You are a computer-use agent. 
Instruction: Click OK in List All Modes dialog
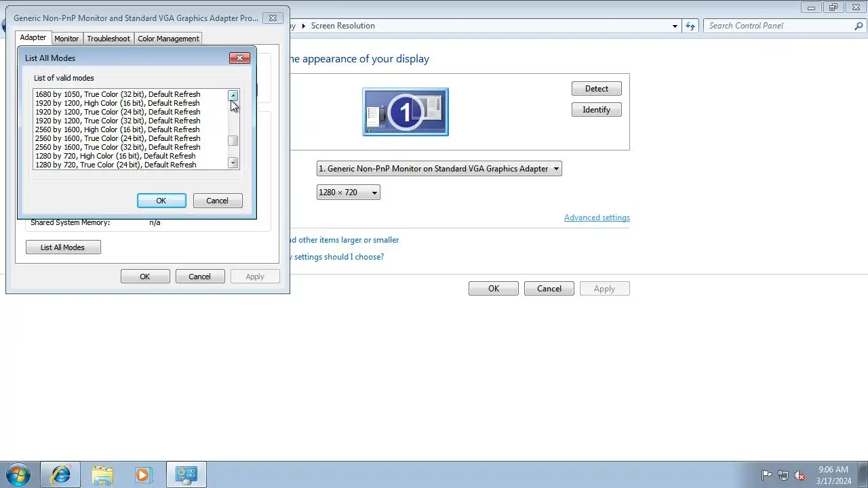coord(161,201)
